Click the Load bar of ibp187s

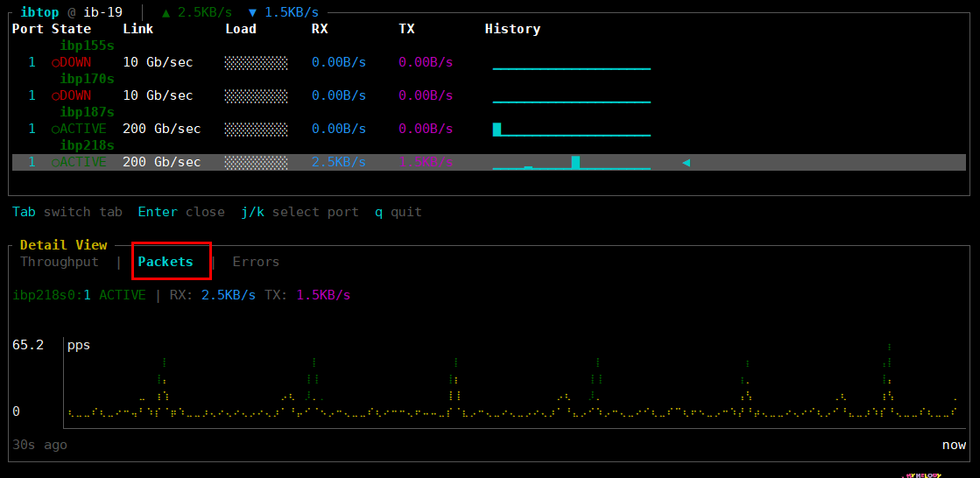257,129
